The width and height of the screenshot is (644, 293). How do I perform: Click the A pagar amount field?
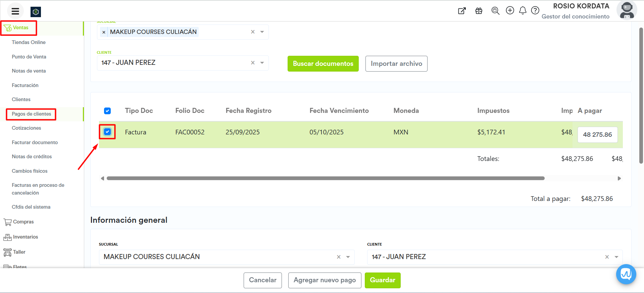click(597, 135)
